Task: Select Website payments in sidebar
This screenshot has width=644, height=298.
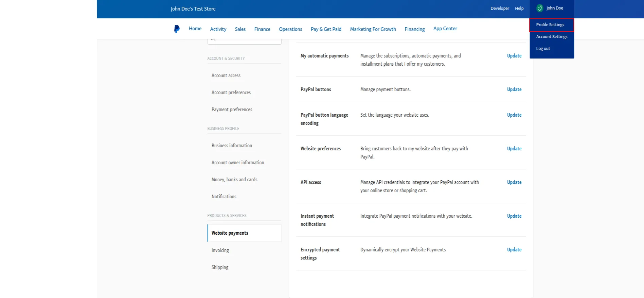Action: coord(245,233)
